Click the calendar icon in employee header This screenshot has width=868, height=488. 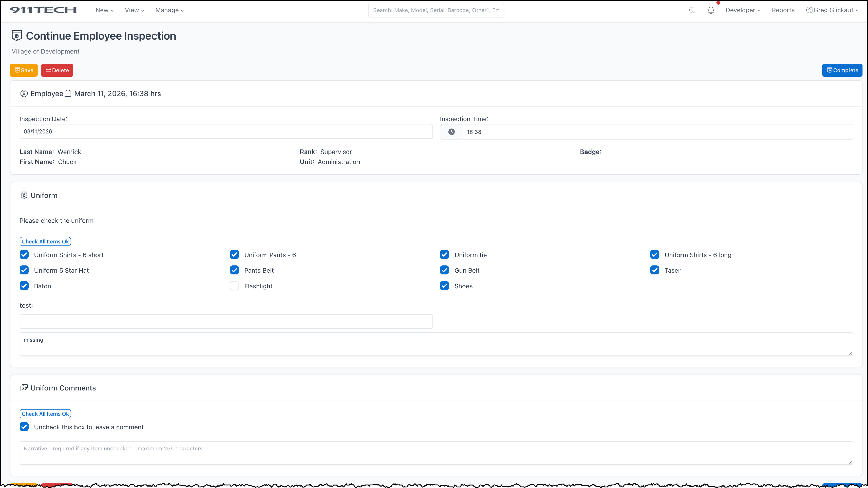coord(68,93)
